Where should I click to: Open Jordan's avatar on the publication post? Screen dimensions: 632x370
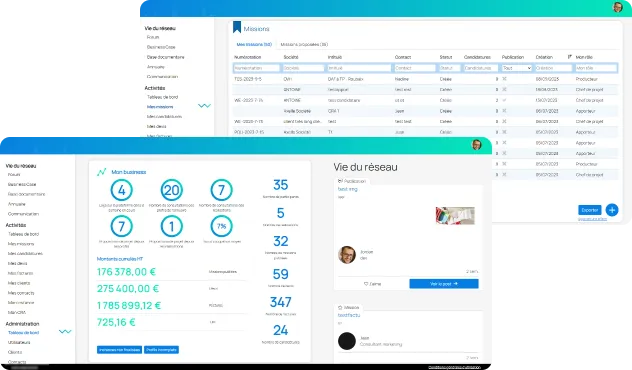pyautogui.click(x=347, y=255)
